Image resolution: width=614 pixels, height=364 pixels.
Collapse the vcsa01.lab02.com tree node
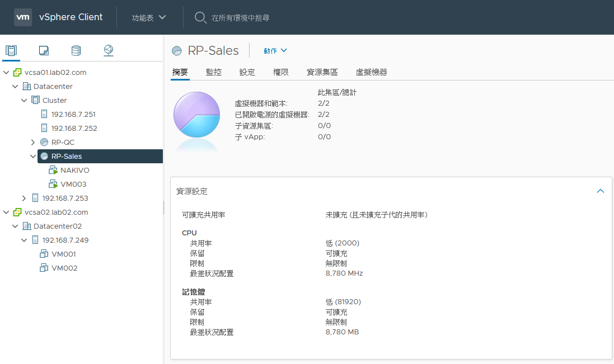[x=6, y=72]
